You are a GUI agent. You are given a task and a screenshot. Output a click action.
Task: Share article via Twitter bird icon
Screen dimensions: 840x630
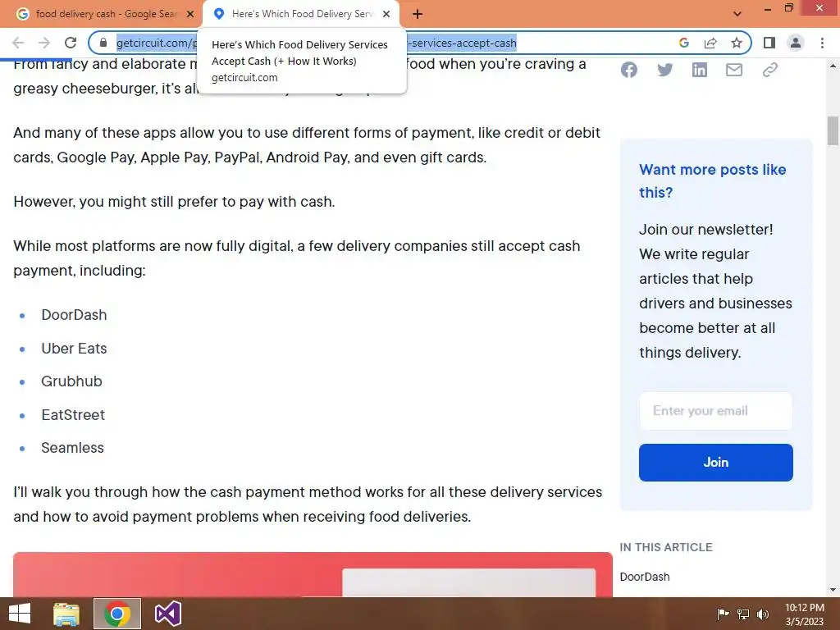tap(664, 70)
